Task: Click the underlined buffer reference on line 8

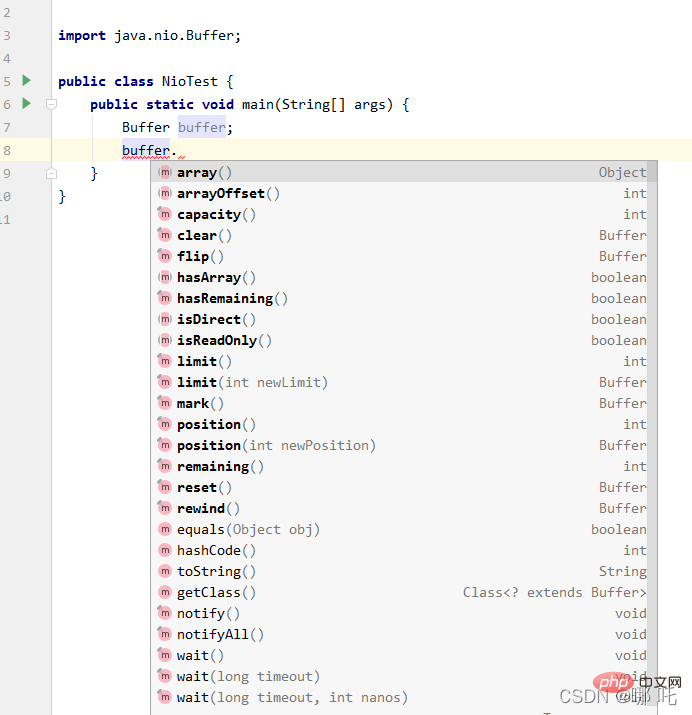Action: 146,150
